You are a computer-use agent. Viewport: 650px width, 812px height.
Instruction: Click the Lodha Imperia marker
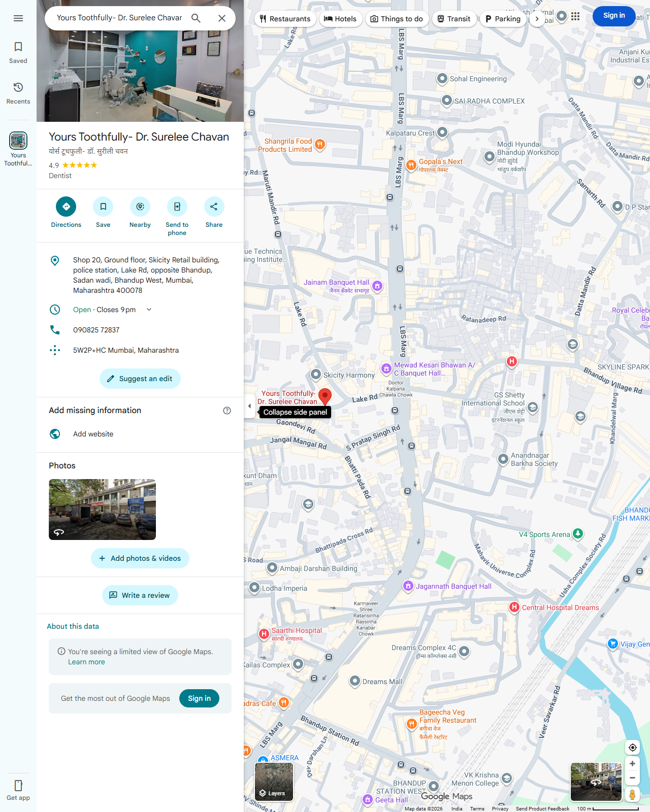[254, 588]
